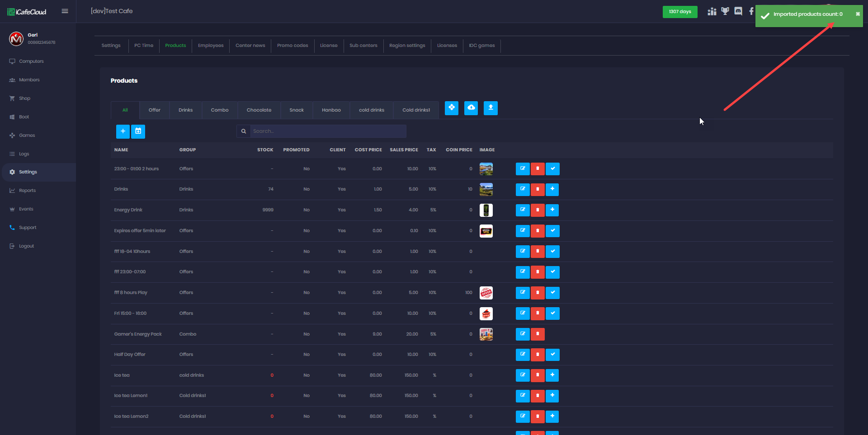Edit the Energy Drink product
Screen dimensions: 868x435
point(523,210)
